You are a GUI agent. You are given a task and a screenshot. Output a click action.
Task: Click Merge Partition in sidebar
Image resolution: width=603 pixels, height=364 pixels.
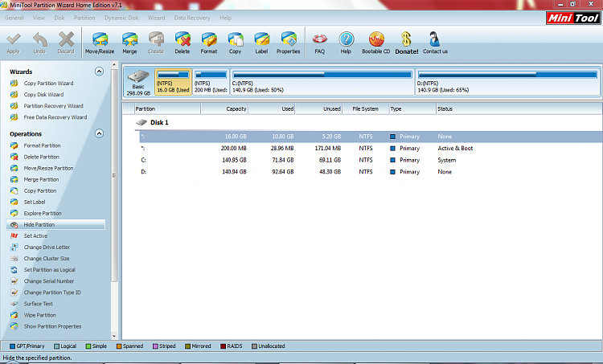click(41, 179)
